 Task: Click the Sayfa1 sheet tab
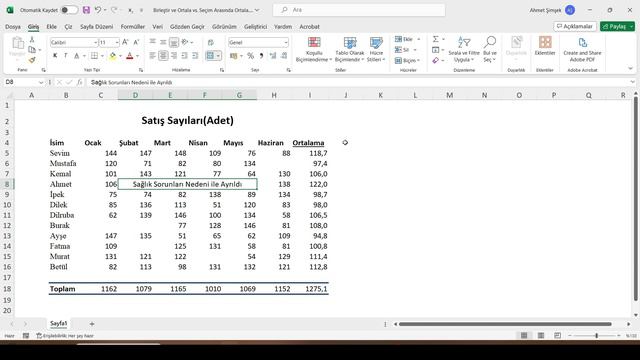(58, 323)
